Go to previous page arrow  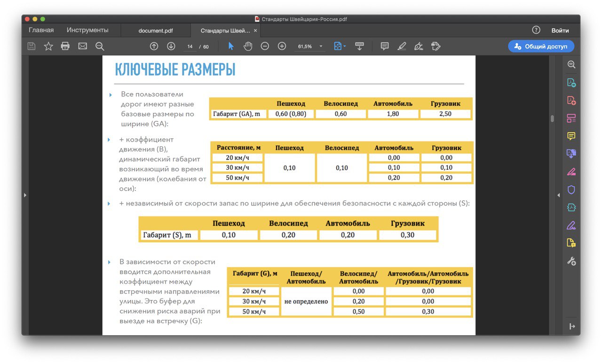(154, 46)
